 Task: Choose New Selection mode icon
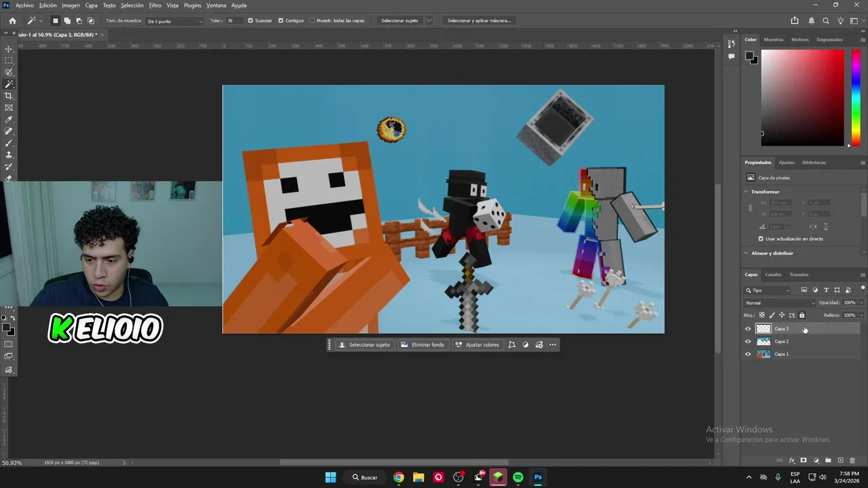[56, 21]
